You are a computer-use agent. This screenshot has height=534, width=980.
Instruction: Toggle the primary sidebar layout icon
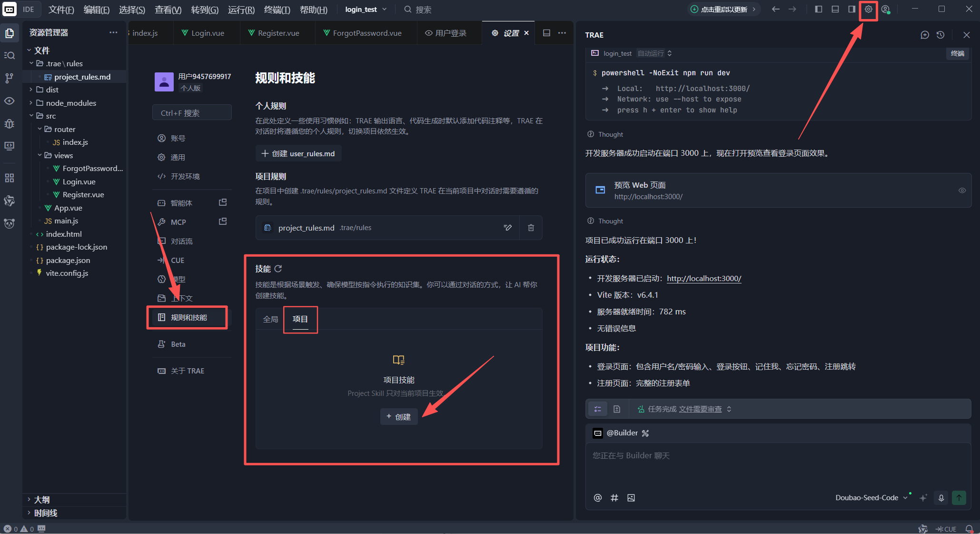click(x=819, y=10)
